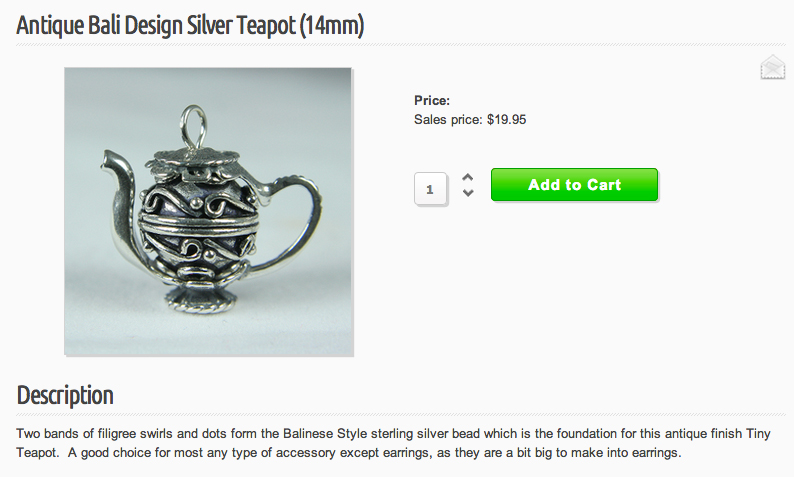
Task: Click the hanging loop atop the teapot
Action: (194, 126)
